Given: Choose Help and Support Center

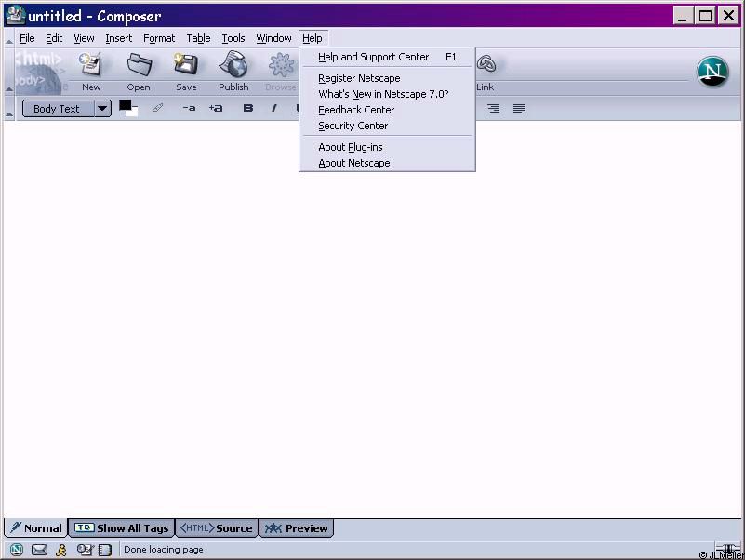Looking at the screenshot, I should [x=387, y=57].
